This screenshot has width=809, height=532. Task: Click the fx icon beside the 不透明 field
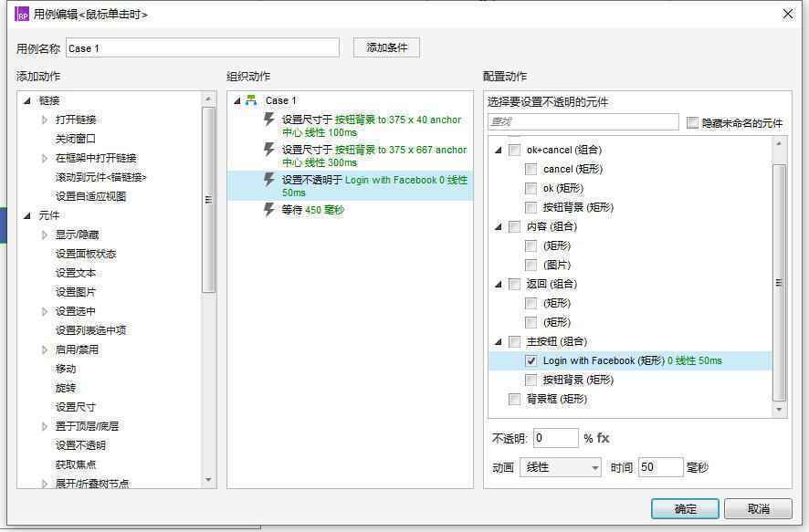(603, 438)
